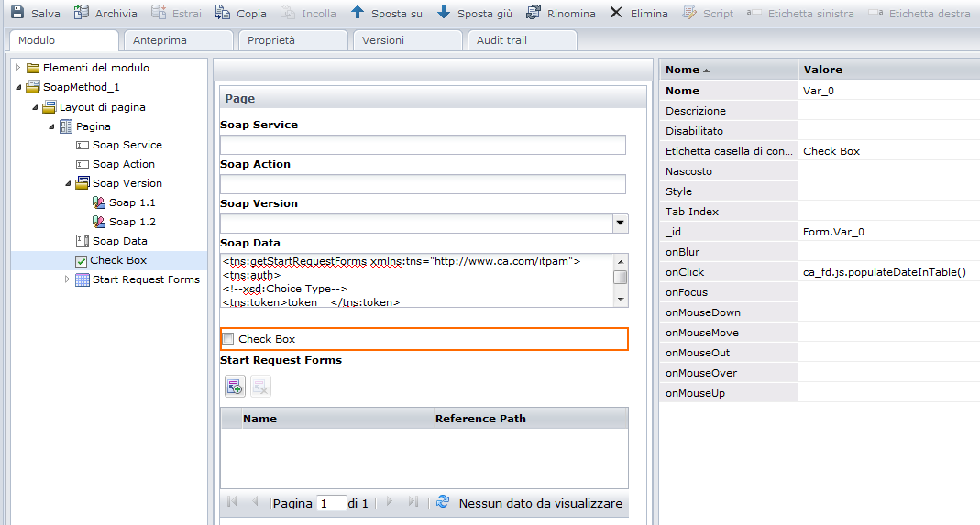Go to first page of table
This screenshot has height=525, width=980.
pos(233,501)
